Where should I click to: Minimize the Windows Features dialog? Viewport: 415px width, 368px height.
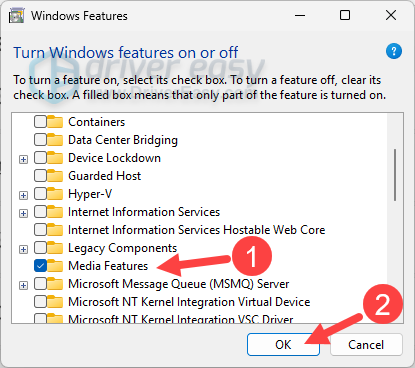pos(300,15)
